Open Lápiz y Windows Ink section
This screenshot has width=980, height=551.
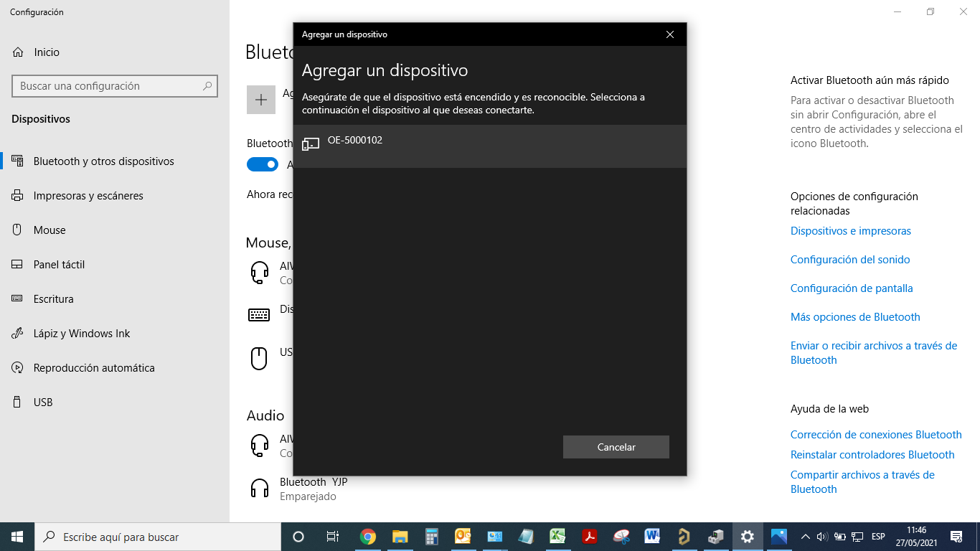pyautogui.click(x=115, y=334)
